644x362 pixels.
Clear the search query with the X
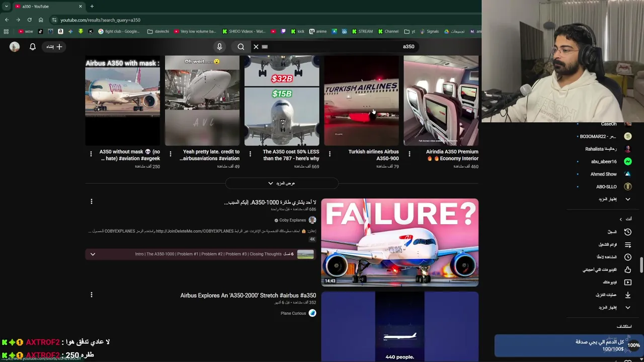click(256, 47)
